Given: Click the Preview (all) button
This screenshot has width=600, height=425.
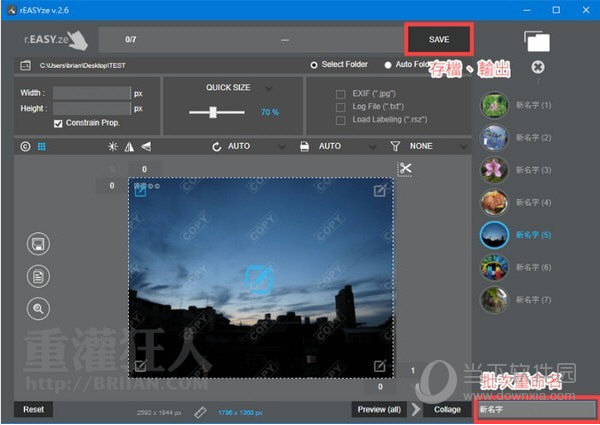Looking at the screenshot, I should (x=379, y=409).
